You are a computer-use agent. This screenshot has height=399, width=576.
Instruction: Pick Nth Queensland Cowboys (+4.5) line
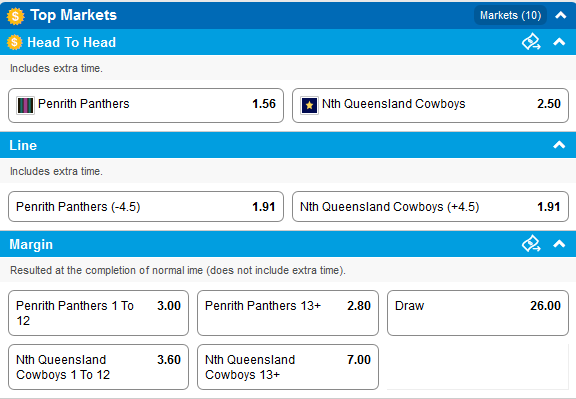430,206
